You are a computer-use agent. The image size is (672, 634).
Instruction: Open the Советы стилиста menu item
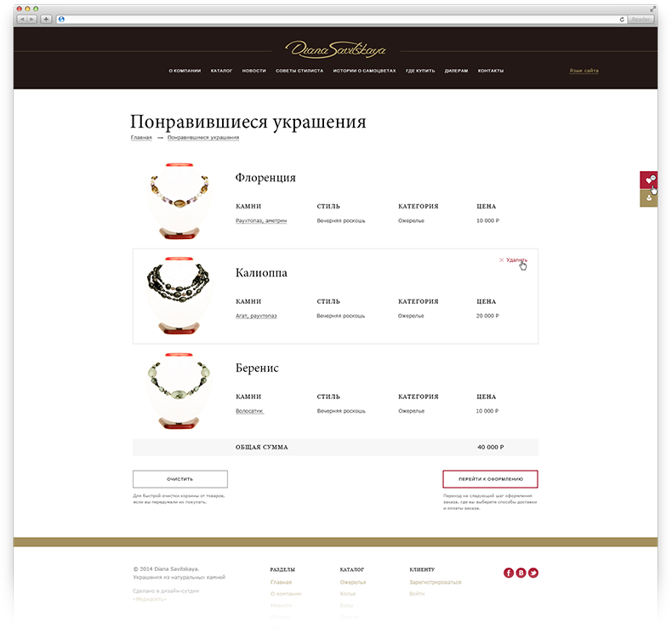299,71
